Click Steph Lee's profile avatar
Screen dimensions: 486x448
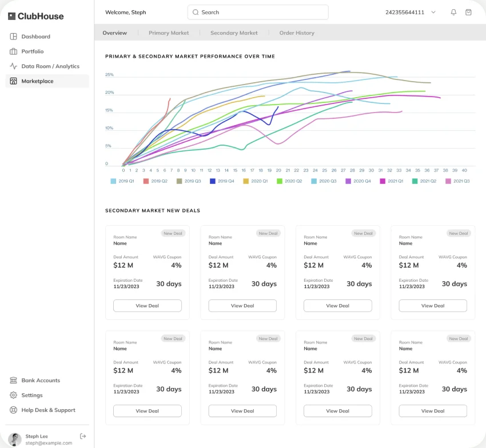pos(14,439)
